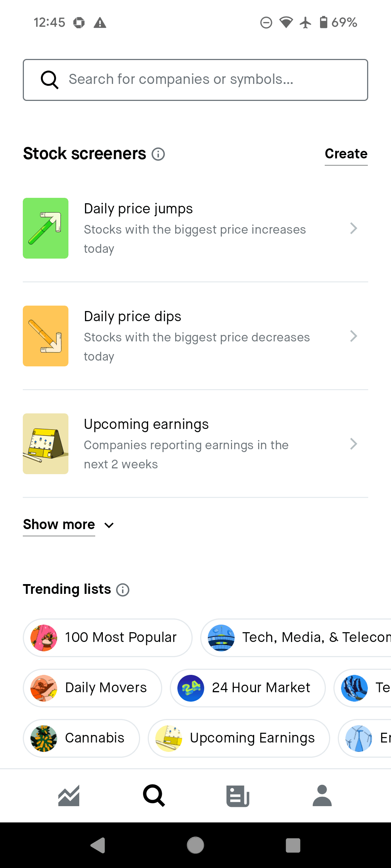Screen dimensions: 391x868
Task: Click Create to make a stock screener
Action: point(346,154)
